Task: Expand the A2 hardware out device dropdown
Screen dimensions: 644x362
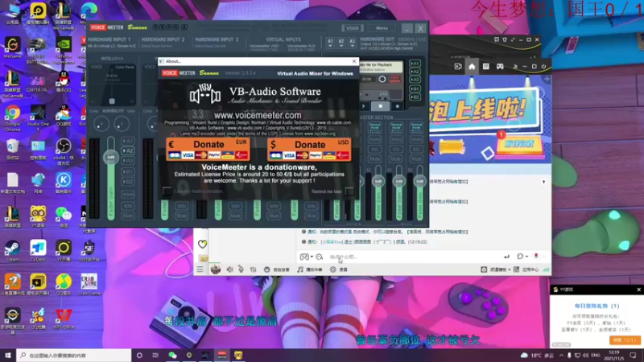Action: point(341,43)
